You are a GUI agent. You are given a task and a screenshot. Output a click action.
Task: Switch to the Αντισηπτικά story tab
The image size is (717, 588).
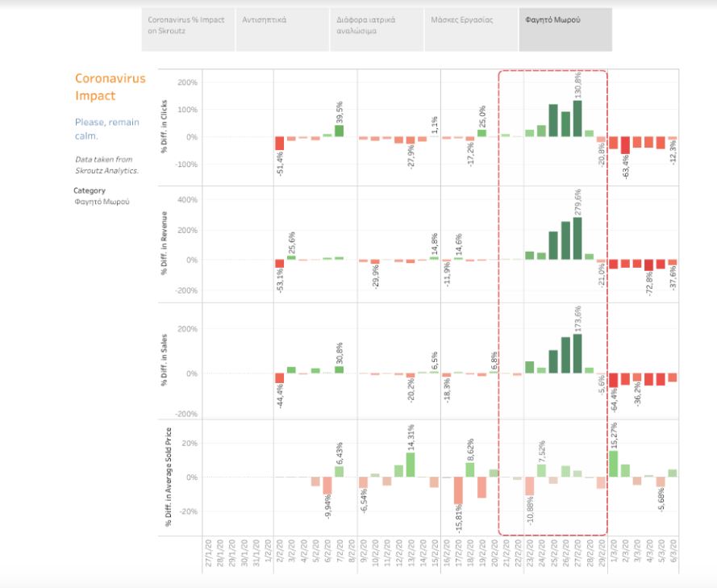coord(281,31)
